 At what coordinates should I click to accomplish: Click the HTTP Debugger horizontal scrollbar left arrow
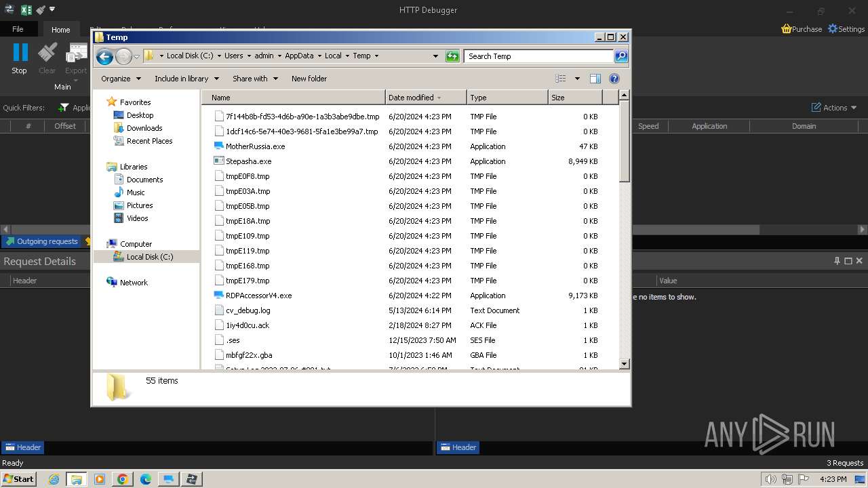tap(5, 230)
